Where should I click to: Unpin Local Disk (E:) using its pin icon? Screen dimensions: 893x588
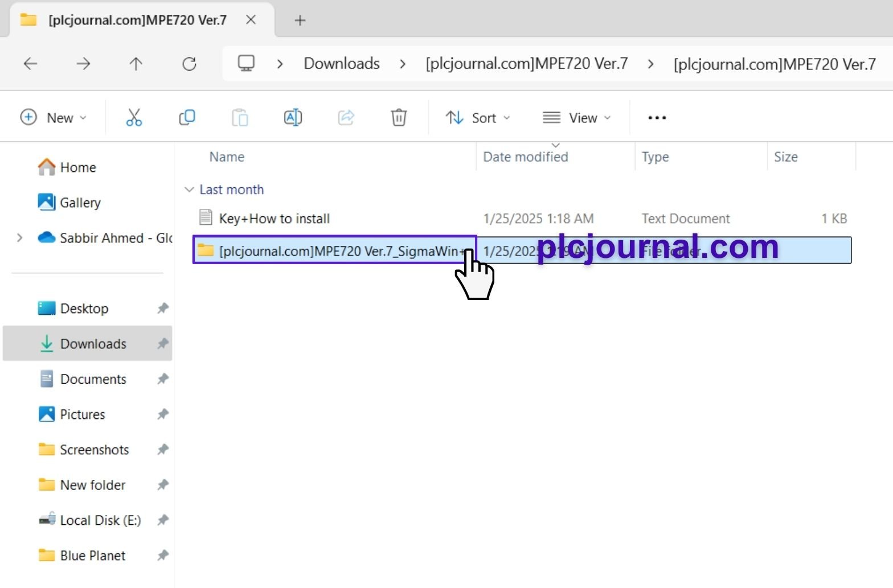tap(163, 520)
